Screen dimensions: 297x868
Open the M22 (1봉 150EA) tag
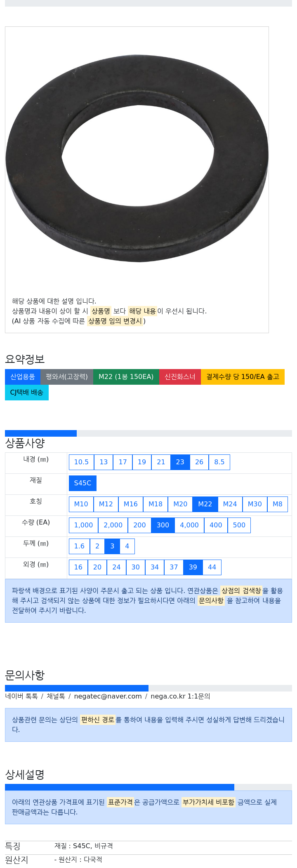click(x=126, y=377)
